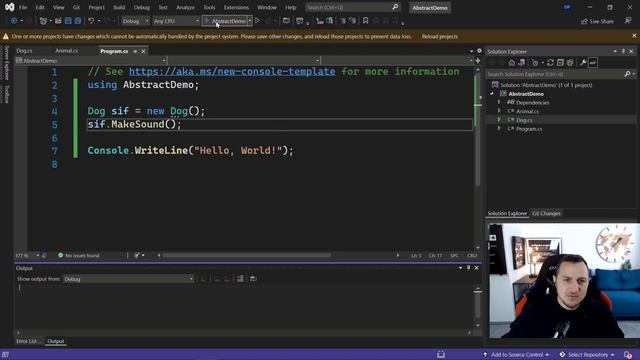Image resolution: width=640 pixels, height=360 pixels.
Task: Click the Pending Changes filter icon
Action: click(535, 62)
